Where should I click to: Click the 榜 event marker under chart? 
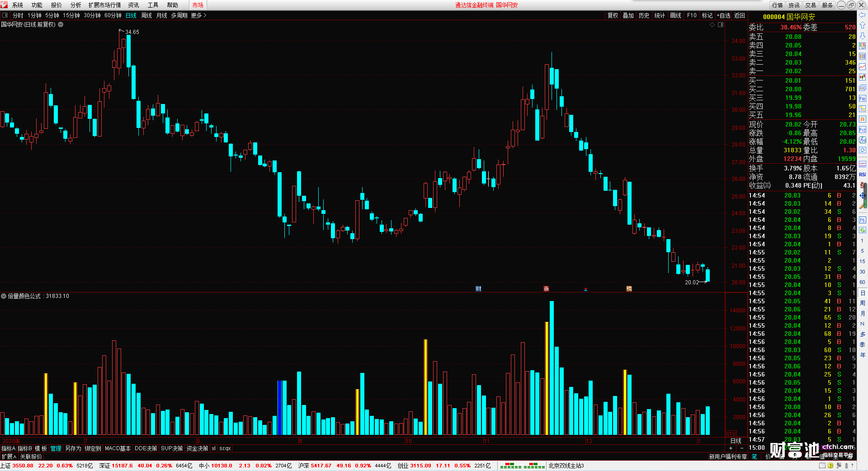coord(629,288)
